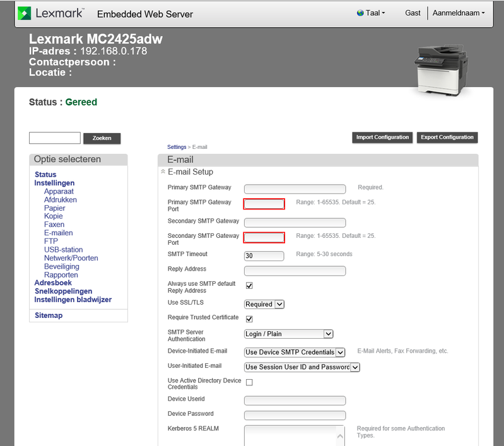Select E-mailen in the sidebar
Image resolution: width=504 pixels, height=446 pixels.
(x=58, y=233)
